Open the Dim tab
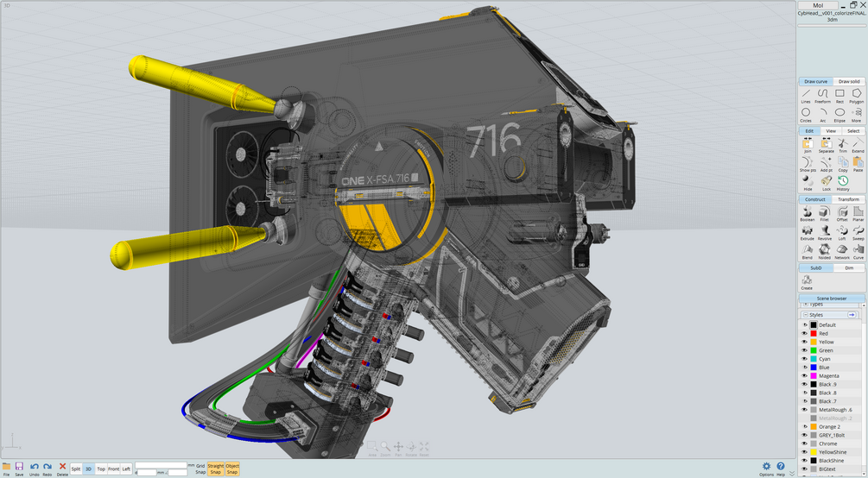The width and height of the screenshot is (868, 478). pos(849,267)
